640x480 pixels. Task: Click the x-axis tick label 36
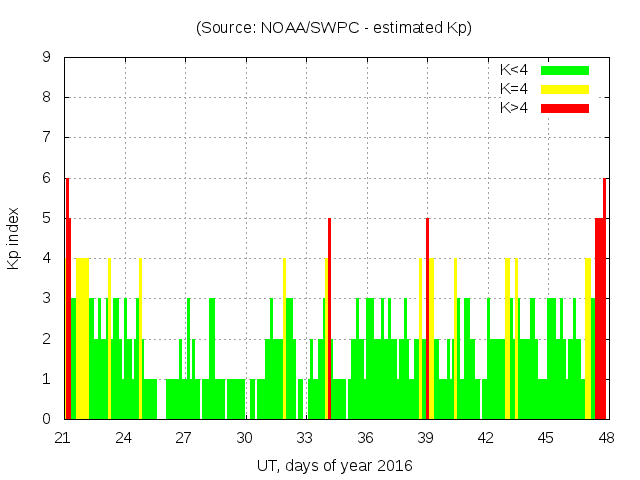pyautogui.click(x=365, y=438)
